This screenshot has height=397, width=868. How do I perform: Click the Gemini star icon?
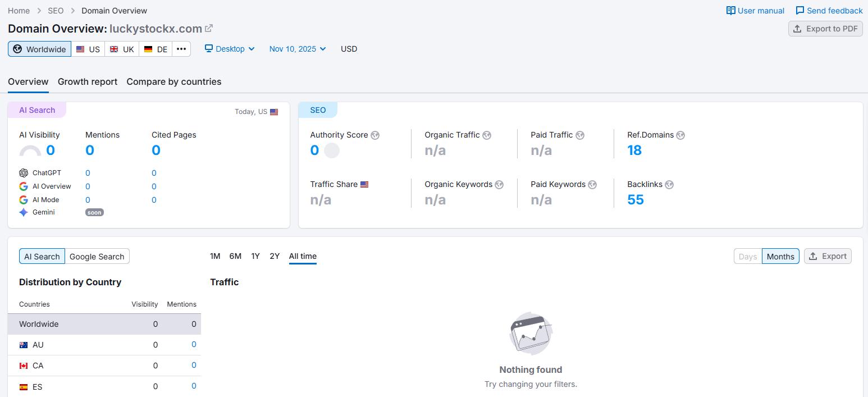[24, 212]
